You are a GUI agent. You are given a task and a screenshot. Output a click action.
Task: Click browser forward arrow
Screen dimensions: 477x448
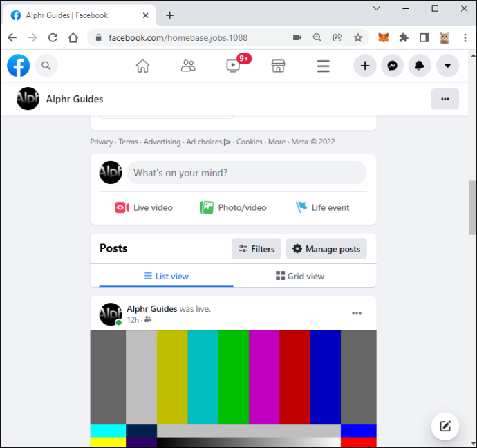pos(32,38)
